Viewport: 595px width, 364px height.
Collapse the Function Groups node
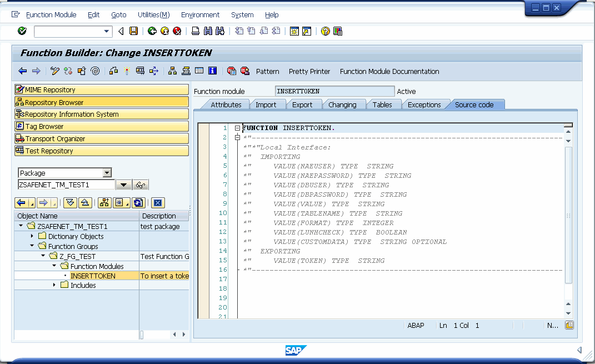pos(32,246)
